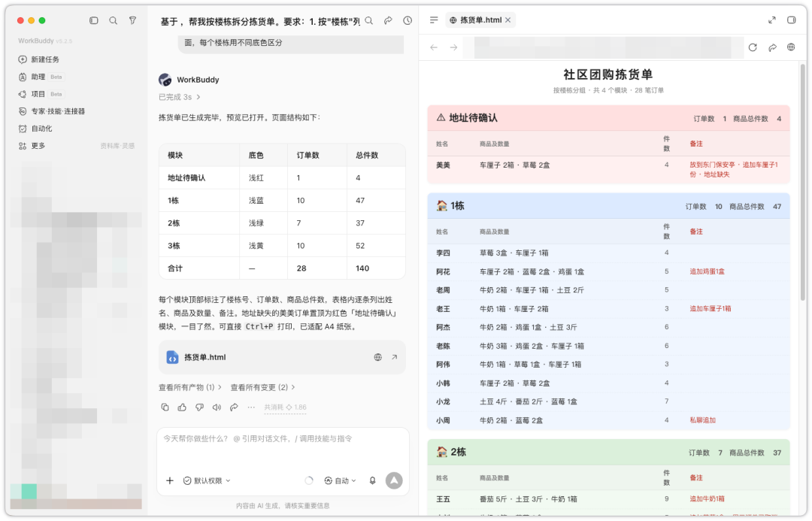Open preview in external browser globe
The image size is (812, 521).
click(x=791, y=47)
